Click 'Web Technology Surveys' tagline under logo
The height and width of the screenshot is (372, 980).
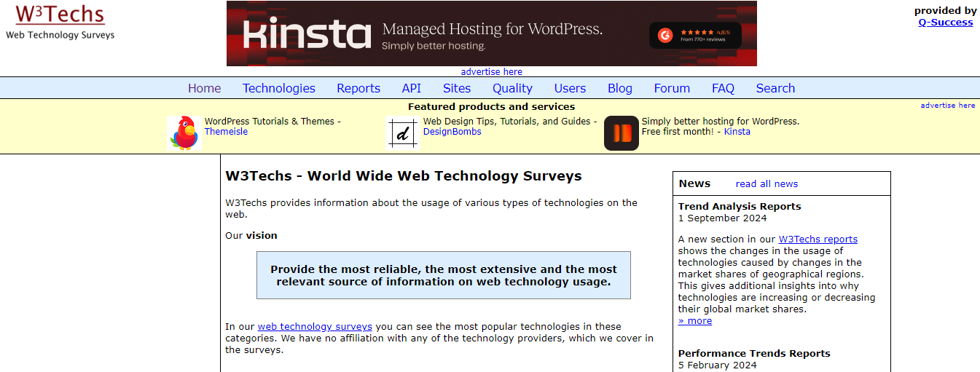(60, 34)
